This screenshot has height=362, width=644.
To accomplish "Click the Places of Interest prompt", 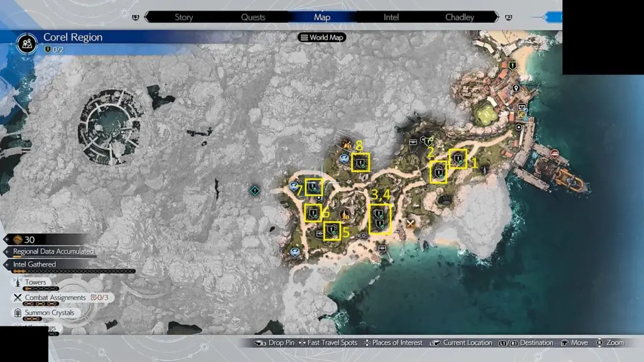I will point(392,343).
